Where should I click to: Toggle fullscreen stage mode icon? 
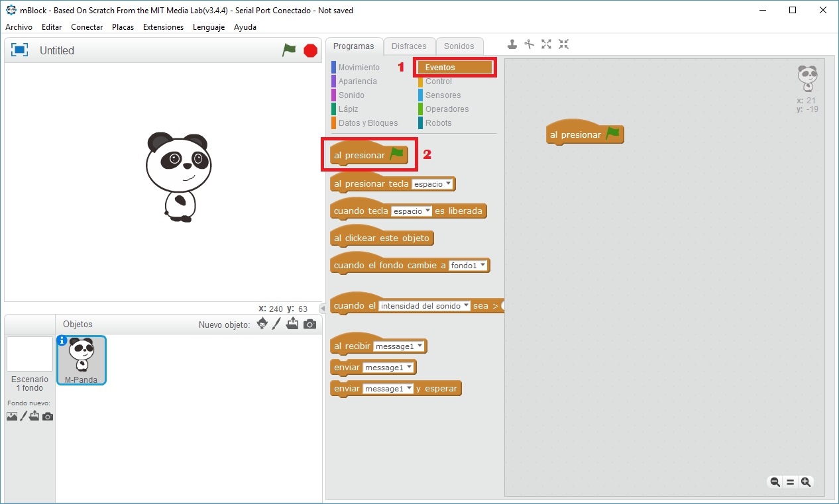[x=20, y=50]
